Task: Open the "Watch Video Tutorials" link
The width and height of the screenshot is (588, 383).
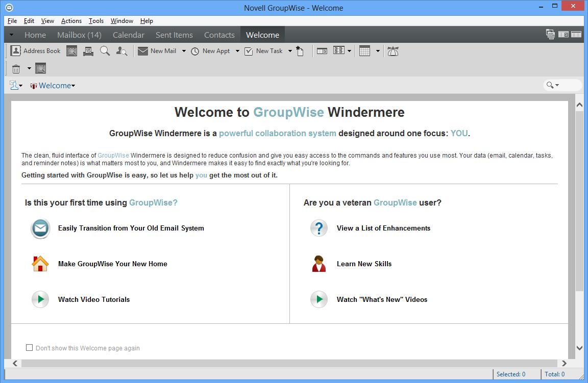Action: pyautogui.click(x=94, y=299)
